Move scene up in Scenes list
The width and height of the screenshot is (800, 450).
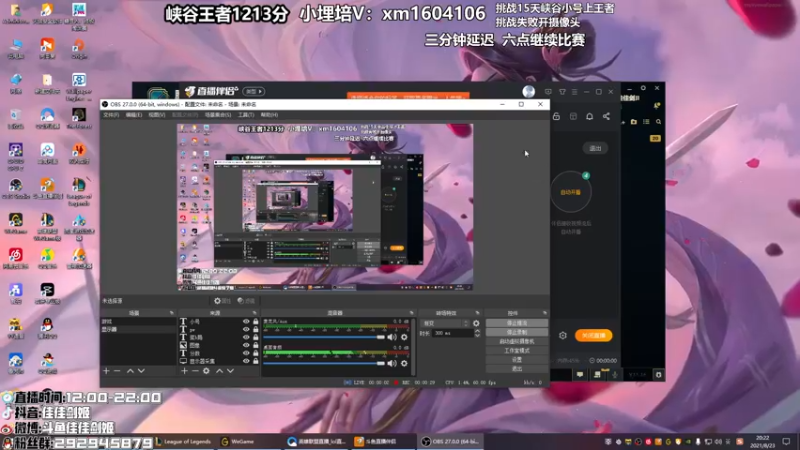(130, 371)
